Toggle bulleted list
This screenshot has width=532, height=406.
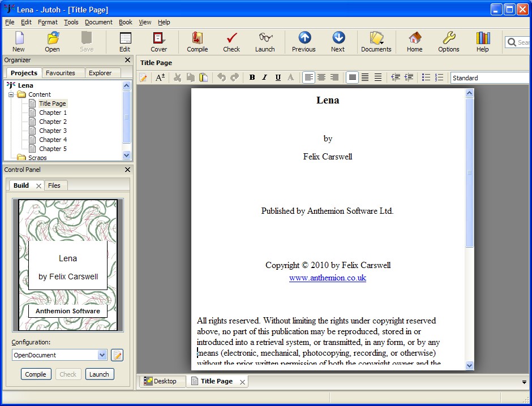coord(426,77)
